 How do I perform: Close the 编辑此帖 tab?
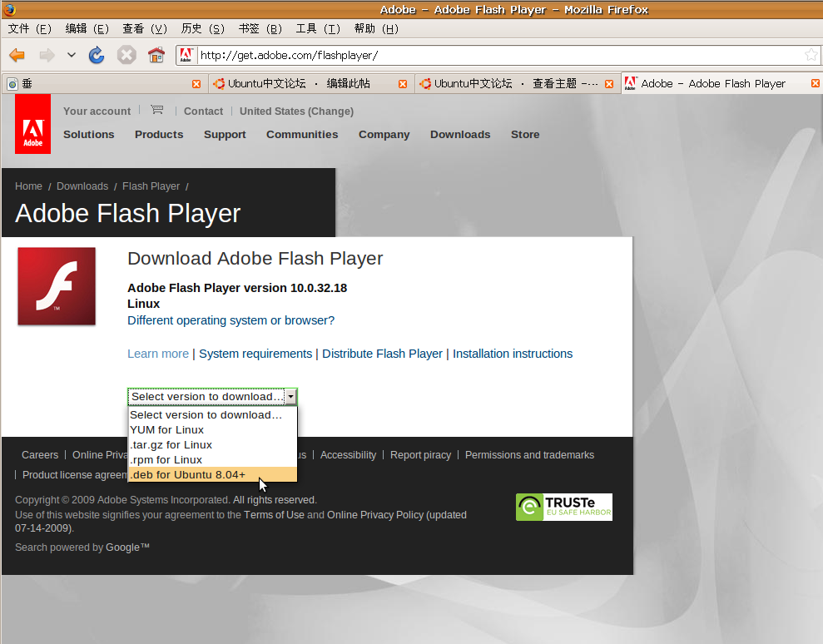(x=403, y=84)
